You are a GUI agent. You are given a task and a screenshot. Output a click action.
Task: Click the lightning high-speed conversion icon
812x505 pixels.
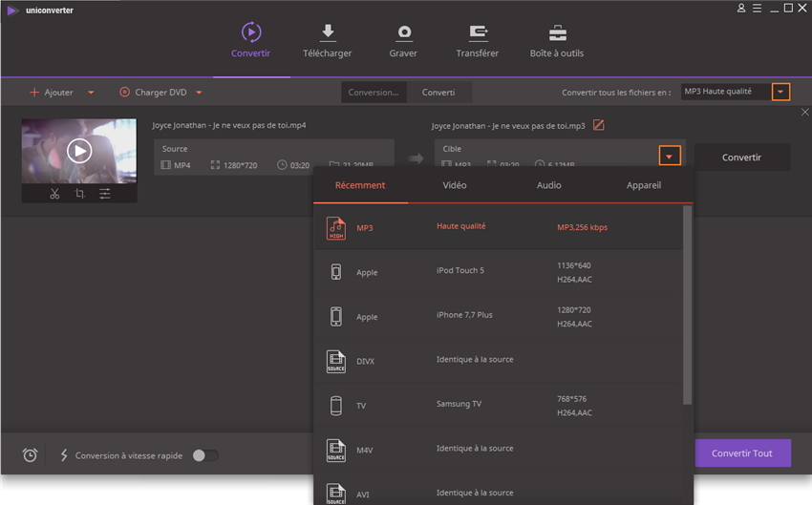[x=64, y=455]
